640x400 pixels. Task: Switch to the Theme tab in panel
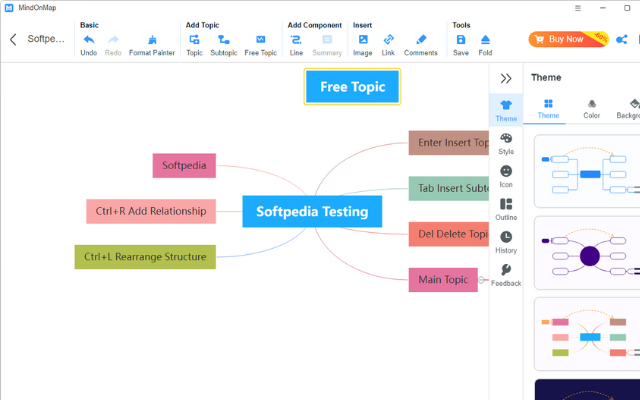click(548, 109)
